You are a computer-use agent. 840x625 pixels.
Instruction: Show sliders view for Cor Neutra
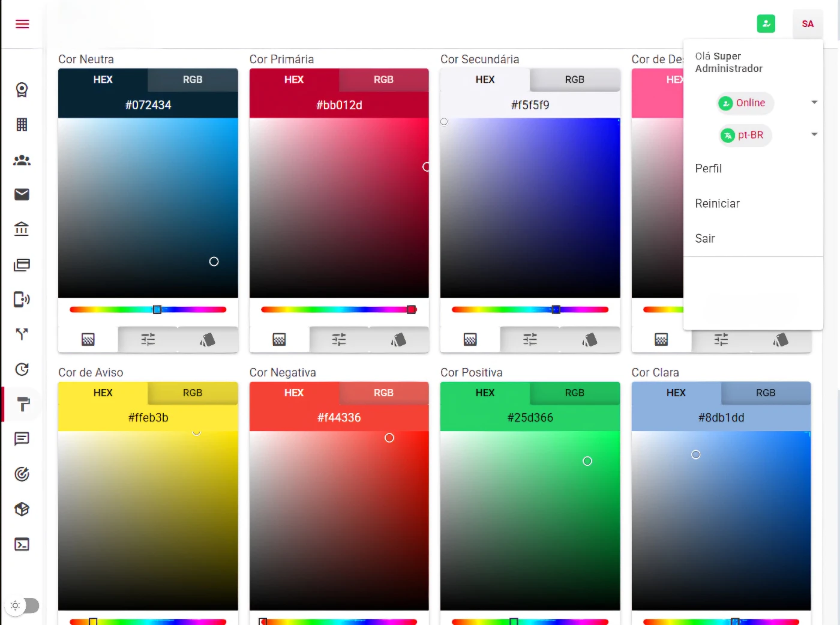point(148,340)
